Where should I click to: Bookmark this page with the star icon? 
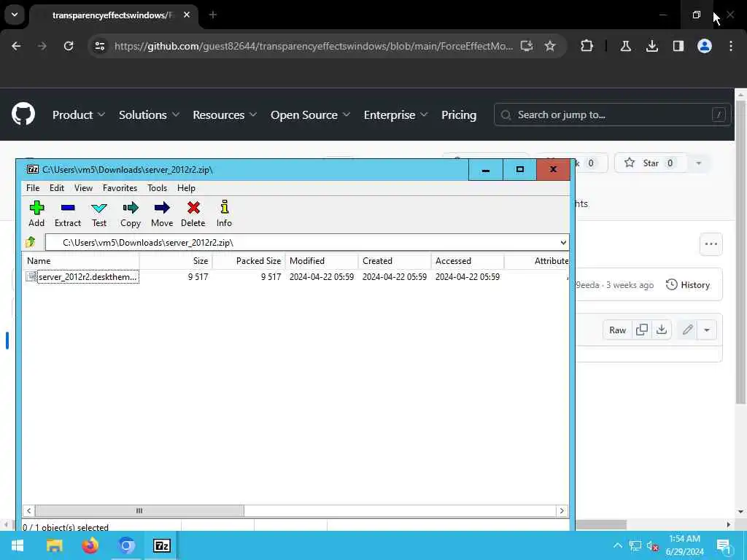[x=550, y=46]
